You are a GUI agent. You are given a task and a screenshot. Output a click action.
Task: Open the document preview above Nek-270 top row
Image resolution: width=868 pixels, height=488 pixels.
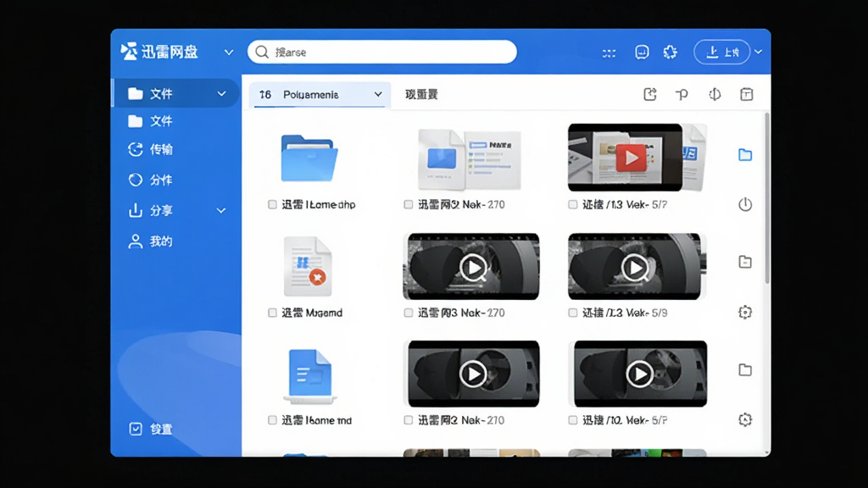point(469,159)
